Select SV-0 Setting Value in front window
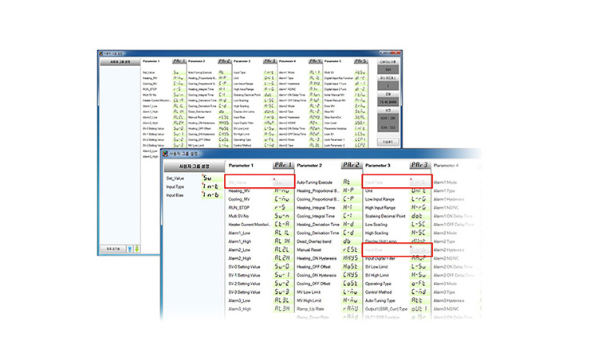 click(x=245, y=267)
